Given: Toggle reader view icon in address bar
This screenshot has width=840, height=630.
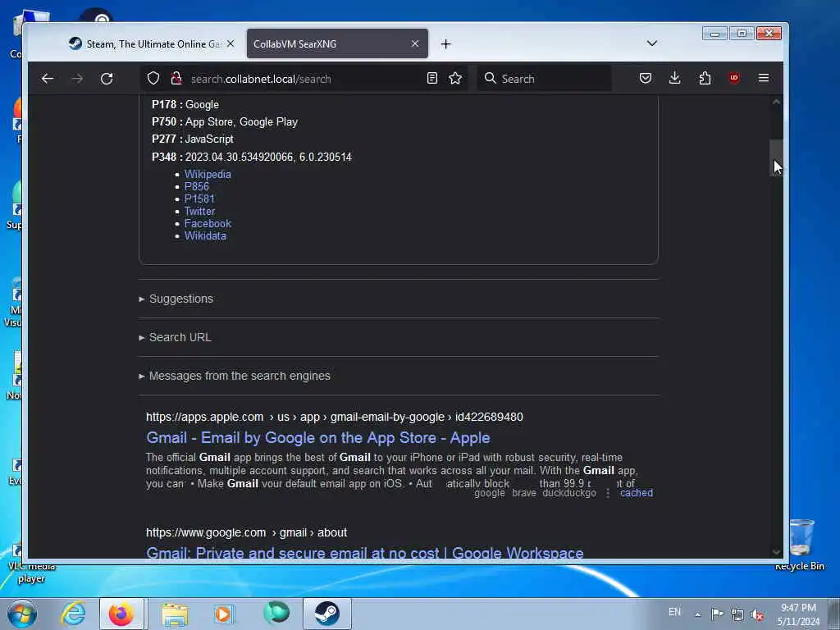Looking at the screenshot, I should pos(432,79).
